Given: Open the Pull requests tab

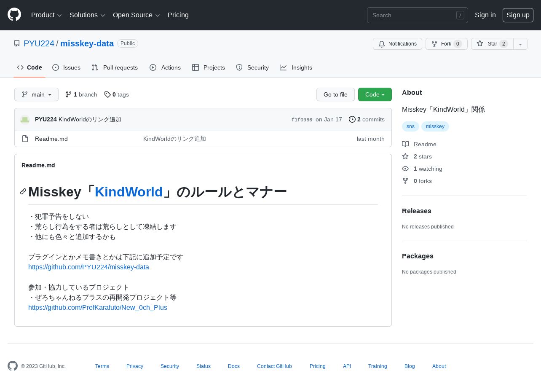Looking at the screenshot, I should click(115, 67).
